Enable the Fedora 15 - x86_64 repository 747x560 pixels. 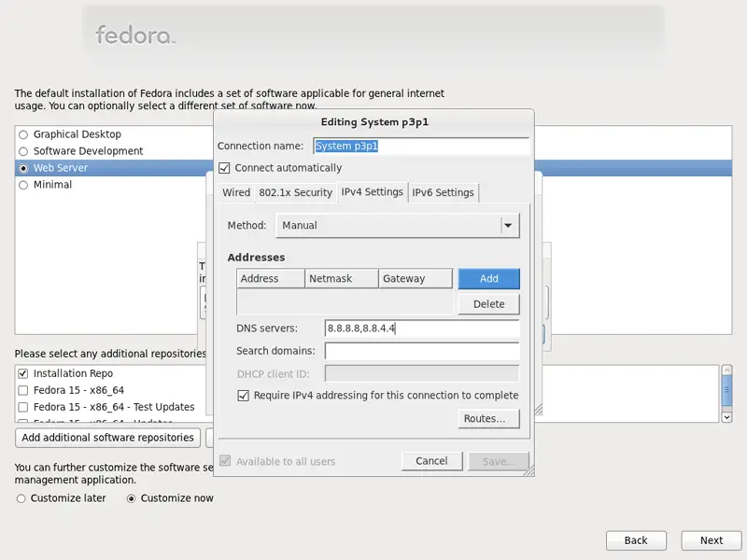[22, 390]
